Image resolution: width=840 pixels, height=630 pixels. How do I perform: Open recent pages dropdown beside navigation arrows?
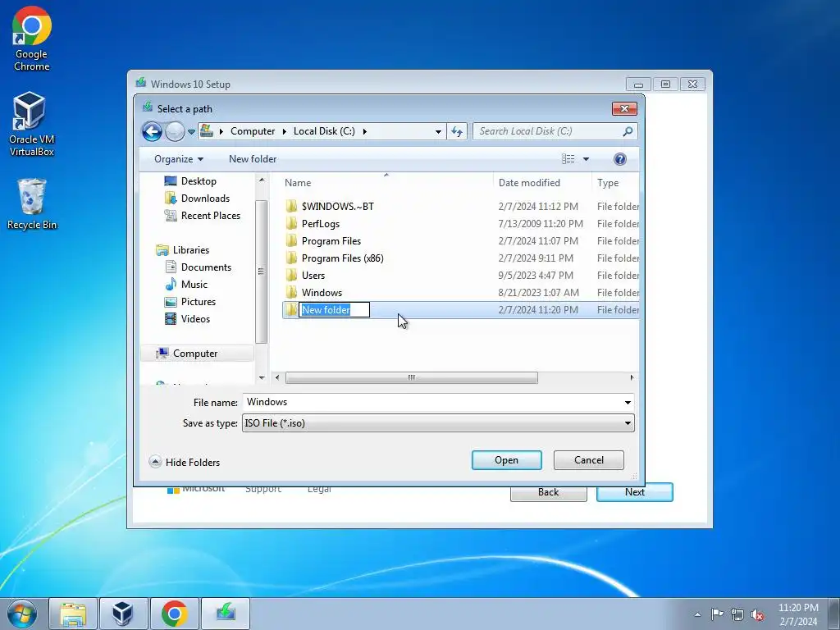(x=191, y=132)
